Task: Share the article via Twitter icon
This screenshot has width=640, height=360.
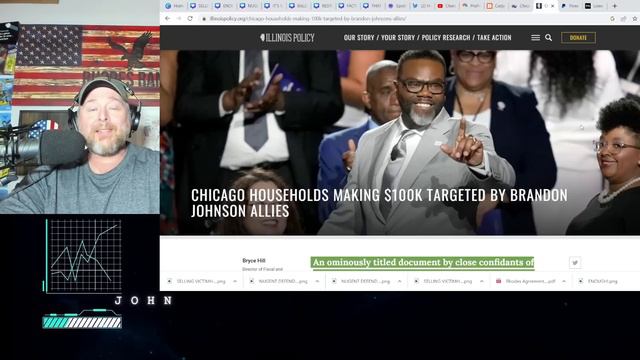Action: coord(575,263)
